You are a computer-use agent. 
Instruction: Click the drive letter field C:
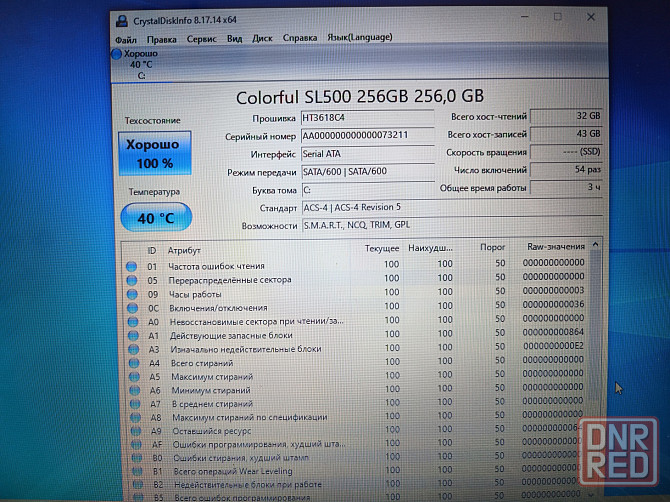[367, 190]
